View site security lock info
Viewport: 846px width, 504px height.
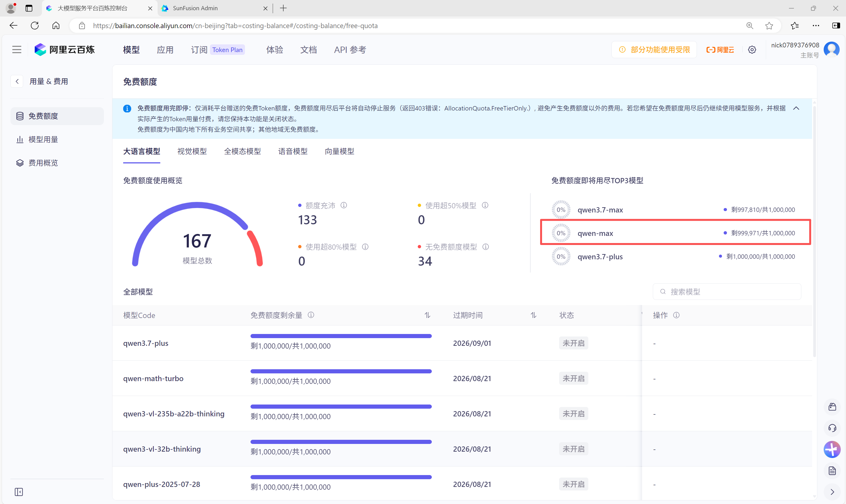click(x=82, y=25)
